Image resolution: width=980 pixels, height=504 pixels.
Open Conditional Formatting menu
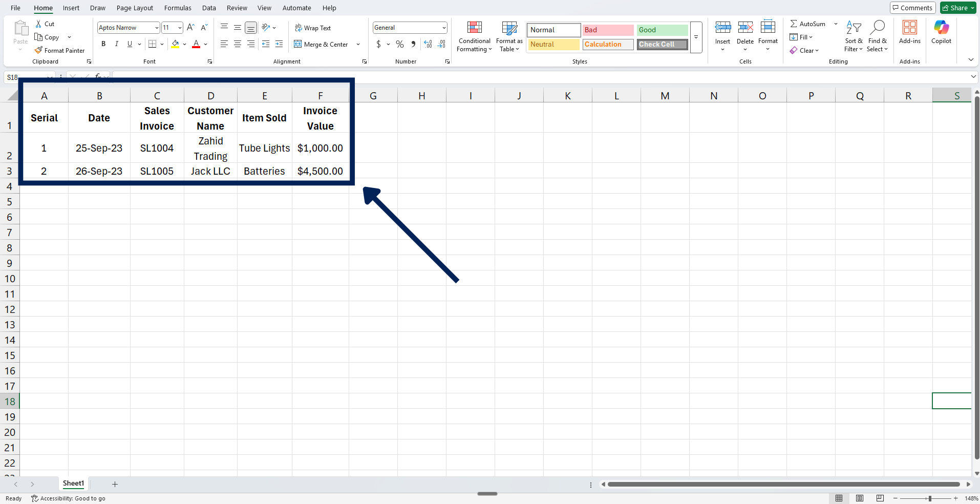(474, 36)
